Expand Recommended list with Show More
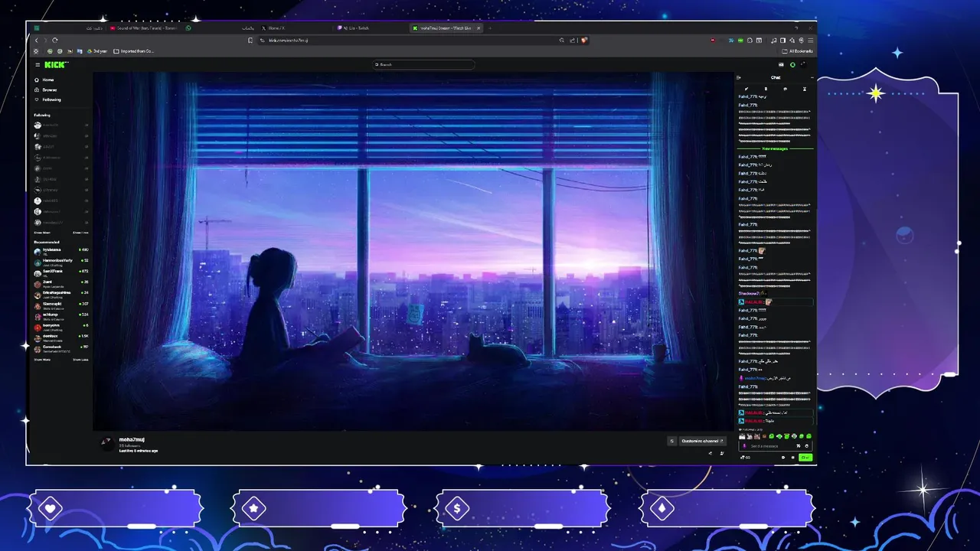 point(42,359)
